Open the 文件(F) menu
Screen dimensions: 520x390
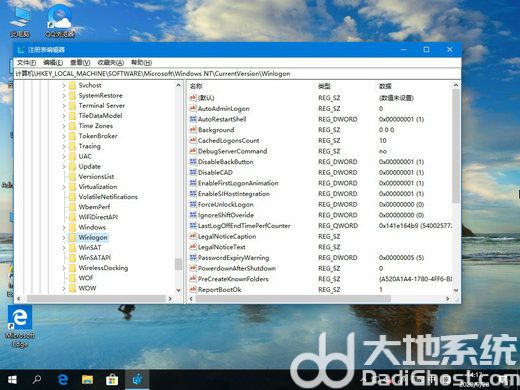point(26,63)
